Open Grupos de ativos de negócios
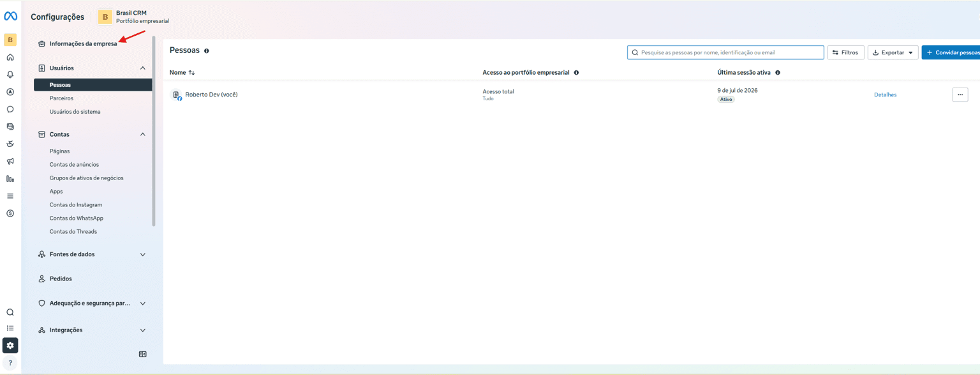This screenshot has width=980, height=375. 87,178
